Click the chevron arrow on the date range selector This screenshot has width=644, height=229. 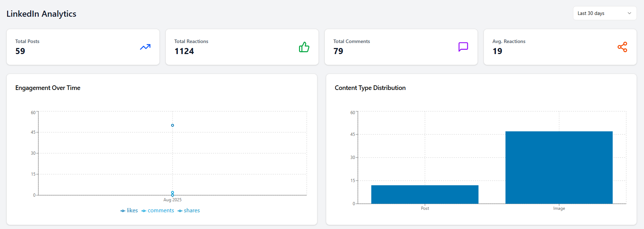[629, 13]
